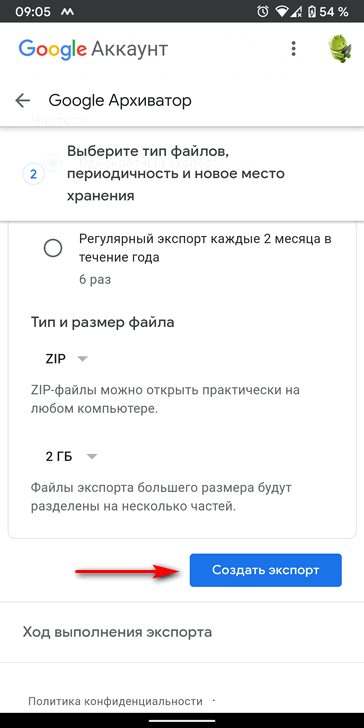This screenshot has height=728, width=364.
Task: Open Политика конфиденциальности link
Action: pyautogui.click(x=115, y=701)
